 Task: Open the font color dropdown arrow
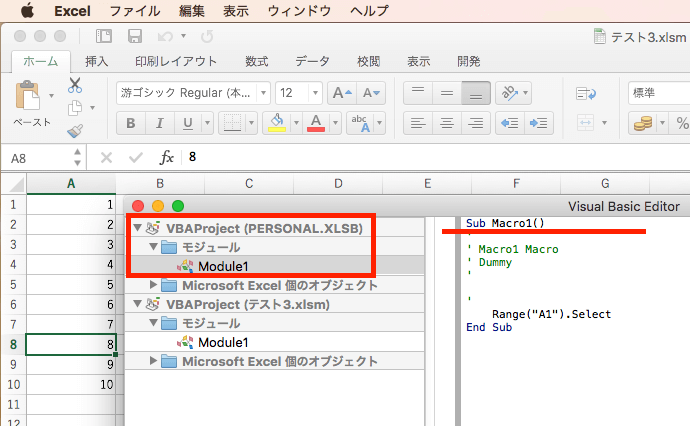point(335,123)
